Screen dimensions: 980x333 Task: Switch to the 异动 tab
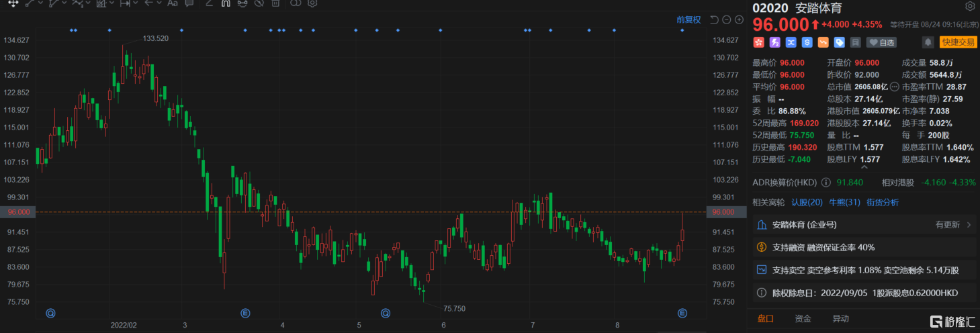click(x=840, y=319)
